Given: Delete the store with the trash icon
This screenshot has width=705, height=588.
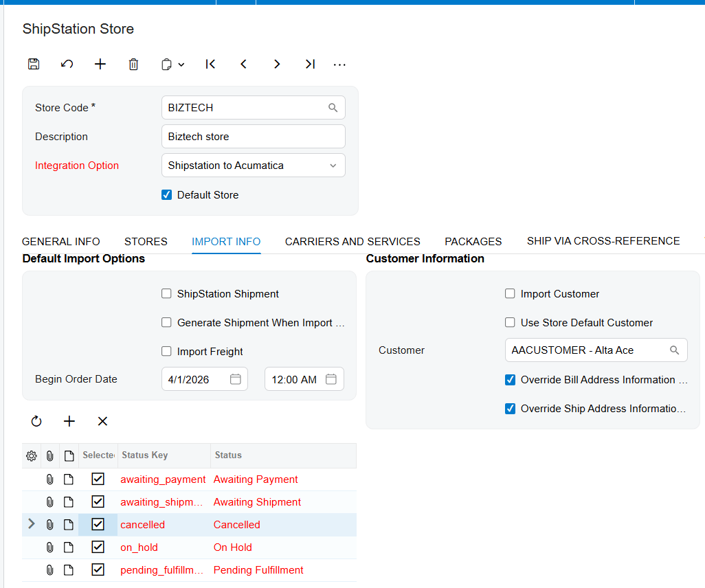Looking at the screenshot, I should tap(133, 65).
